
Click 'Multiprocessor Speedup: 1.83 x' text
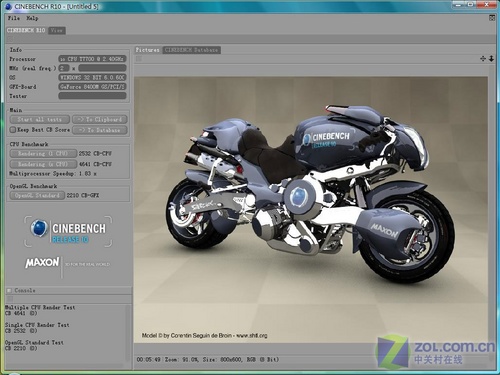53,174
